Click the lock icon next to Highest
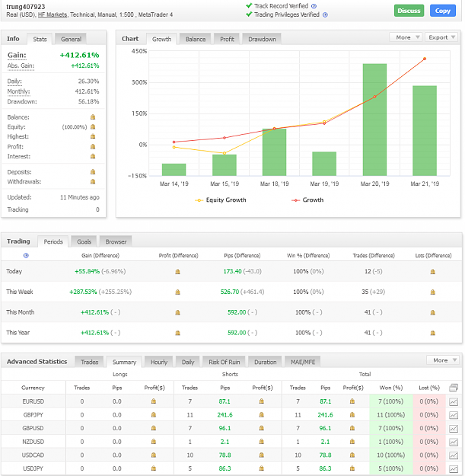The image size is (465, 476). (x=93, y=136)
